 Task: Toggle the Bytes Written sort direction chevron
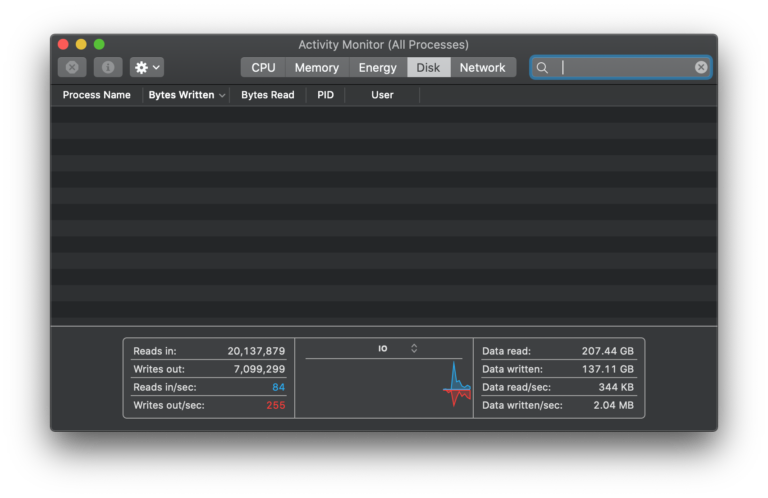click(x=222, y=95)
